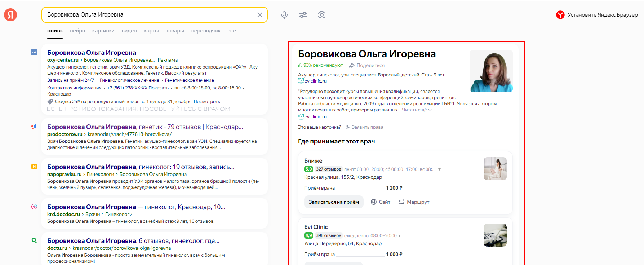Click the Evi Clinic name

[316, 227]
